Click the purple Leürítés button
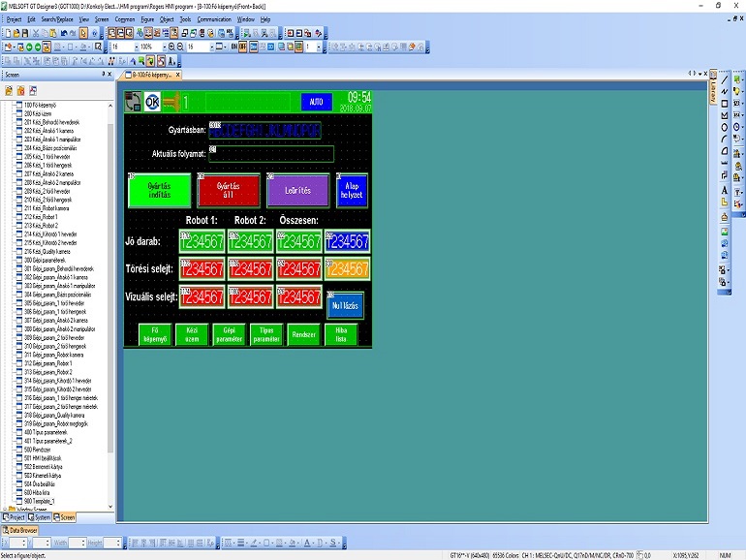 tap(297, 190)
